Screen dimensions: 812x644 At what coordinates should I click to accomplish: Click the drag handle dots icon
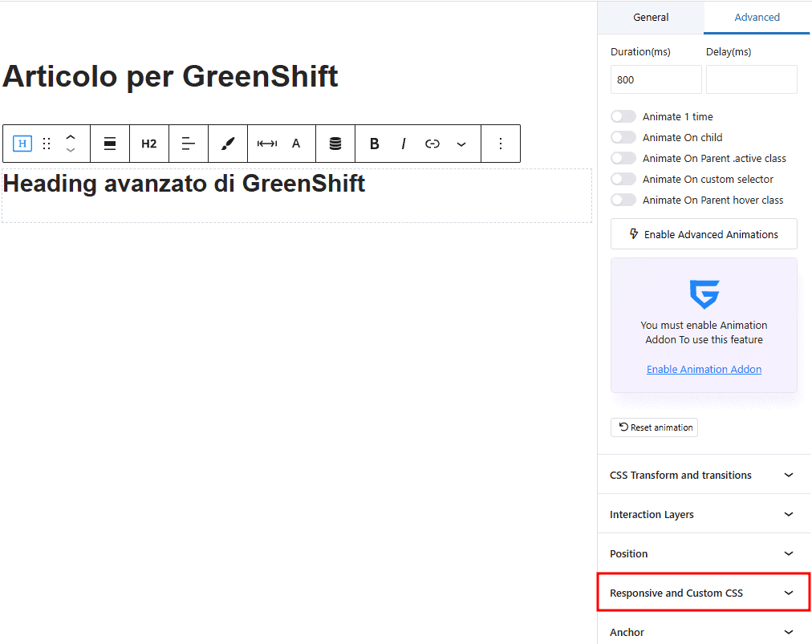pyautogui.click(x=47, y=144)
